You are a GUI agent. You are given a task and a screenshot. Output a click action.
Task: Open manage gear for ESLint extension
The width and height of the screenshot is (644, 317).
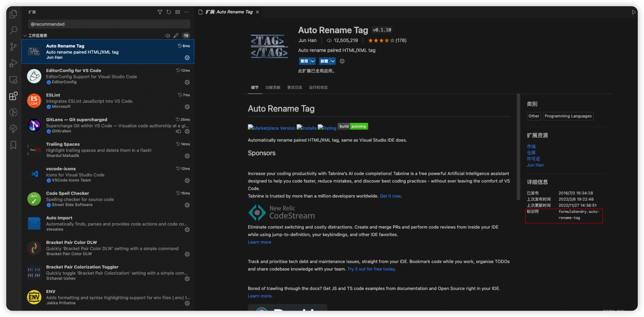tap(187, 107)
